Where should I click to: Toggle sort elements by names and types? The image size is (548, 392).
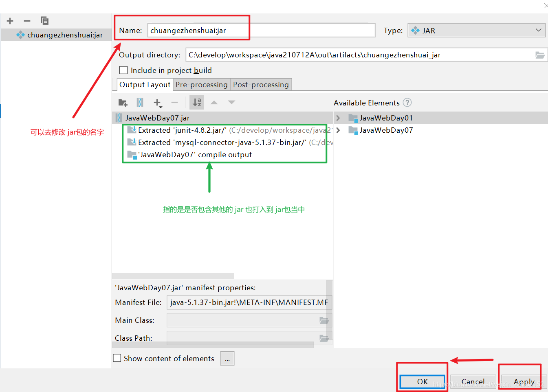tap(197, 103)
